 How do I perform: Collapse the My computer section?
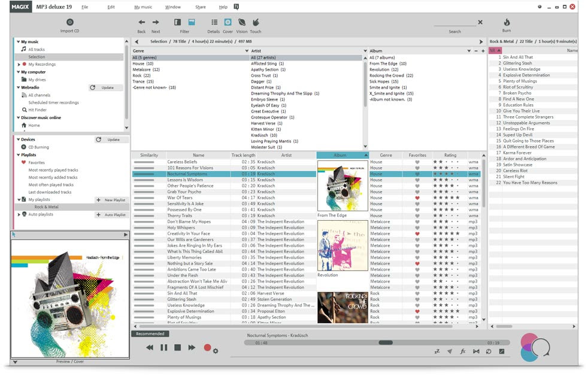(x=18, y=72)
